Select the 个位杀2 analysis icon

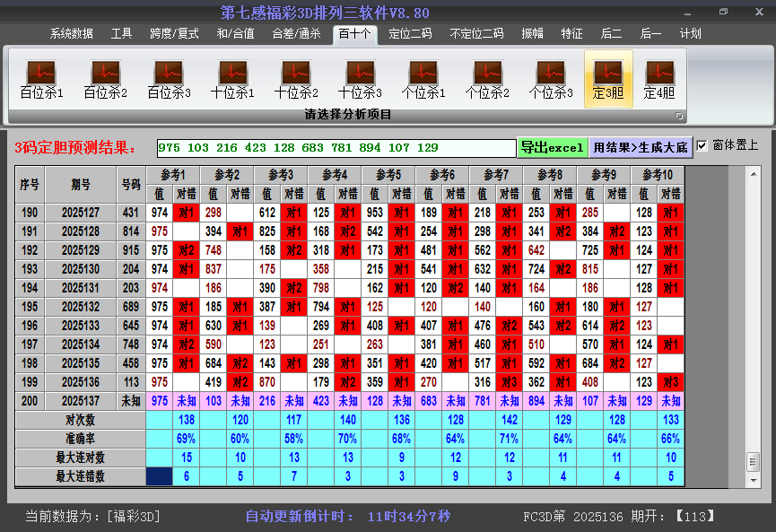pos(487,79)
